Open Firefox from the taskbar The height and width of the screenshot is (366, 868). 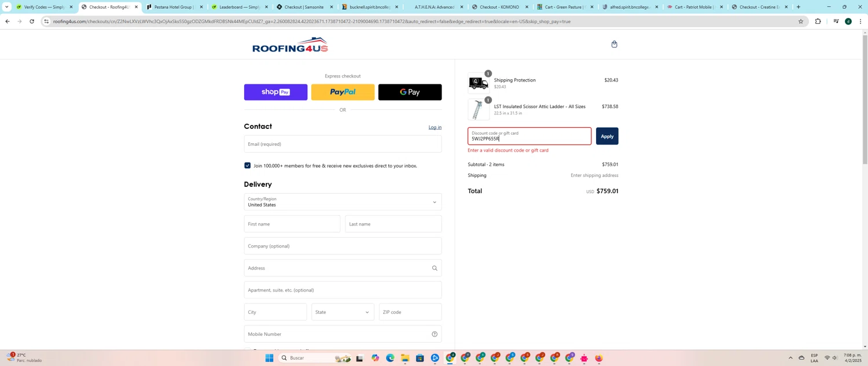click(x=599, y=358)
